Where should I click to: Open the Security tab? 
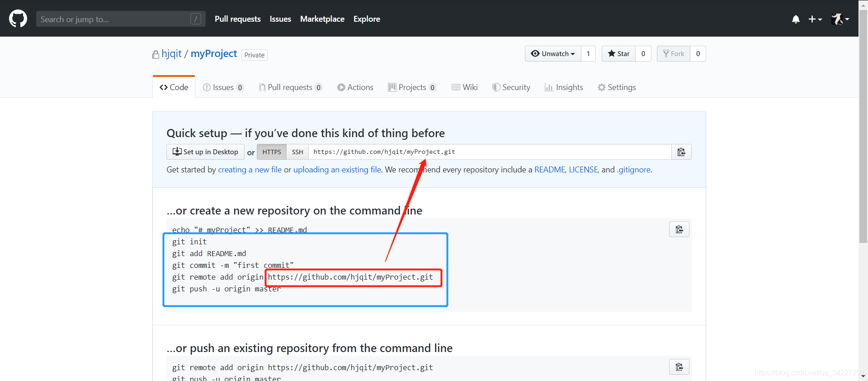coord(511,87)
